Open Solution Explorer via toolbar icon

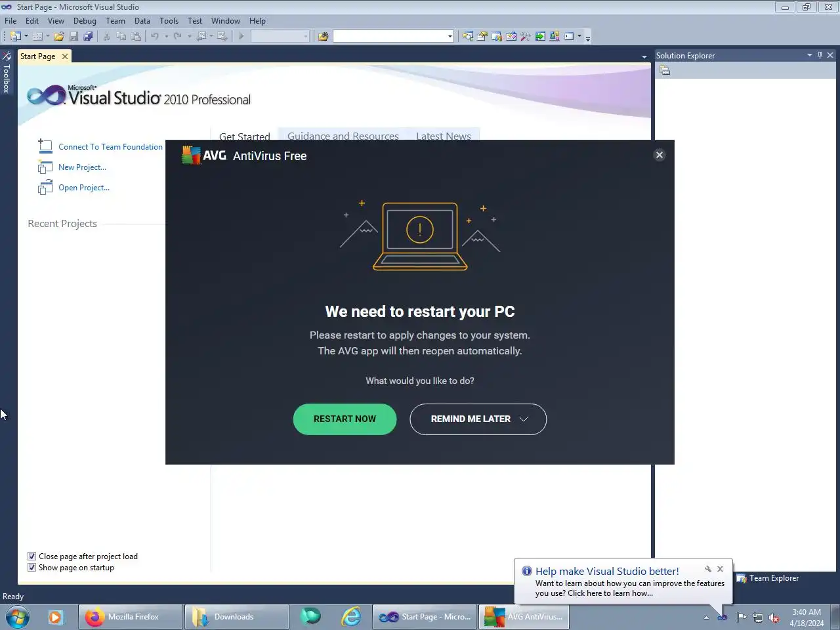pos(468,36)
